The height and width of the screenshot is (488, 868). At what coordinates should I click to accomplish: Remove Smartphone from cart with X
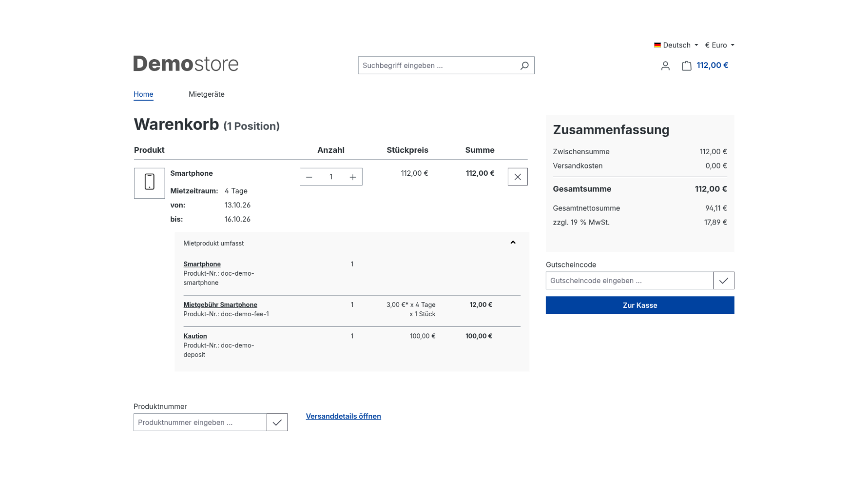pyautogui.click(x=518, y=177)
